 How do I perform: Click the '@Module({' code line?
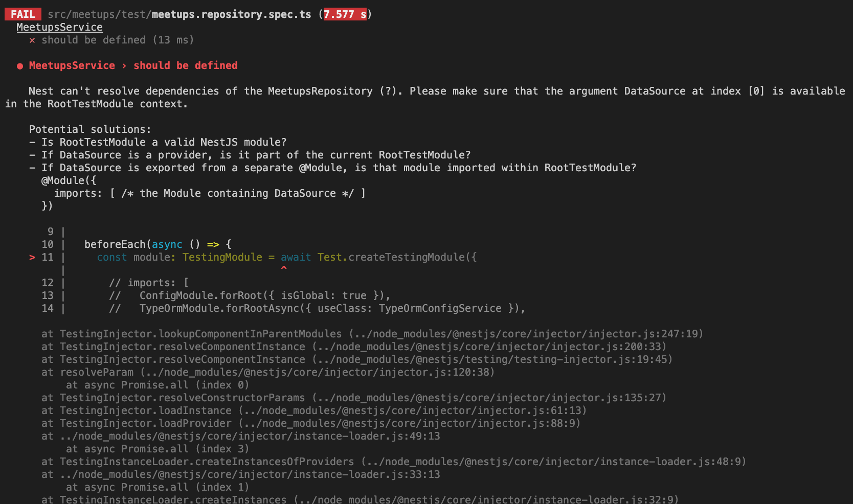(x=69, y=180)
